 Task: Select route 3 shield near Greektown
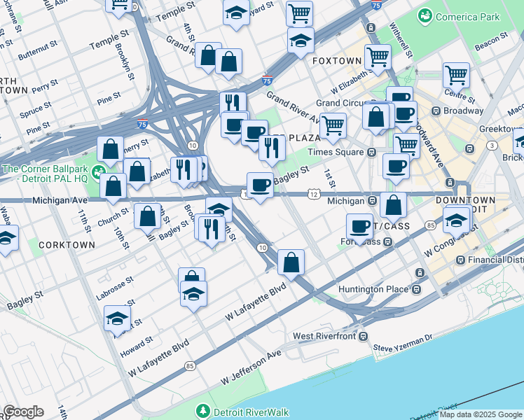pyautogui.click(x=492, y=146)
